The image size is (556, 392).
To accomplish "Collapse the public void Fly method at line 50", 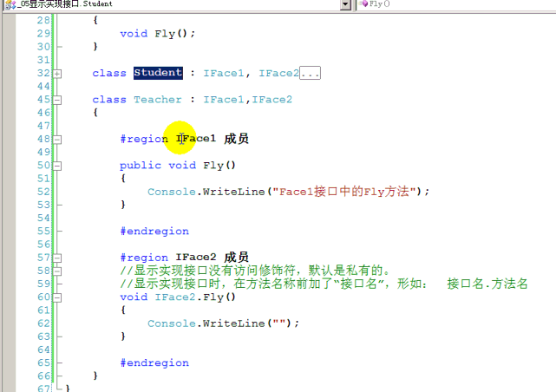I will [x=57, y=166].
